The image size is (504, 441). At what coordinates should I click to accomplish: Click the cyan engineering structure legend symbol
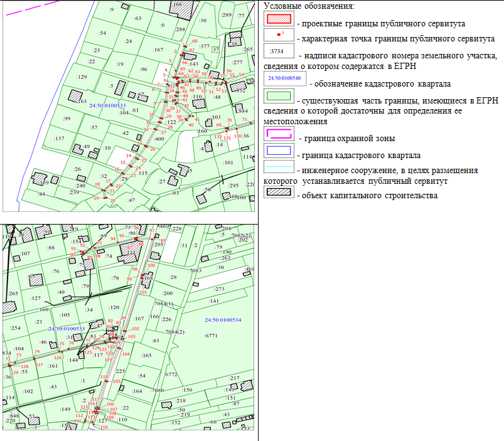(x=279, y=166)
